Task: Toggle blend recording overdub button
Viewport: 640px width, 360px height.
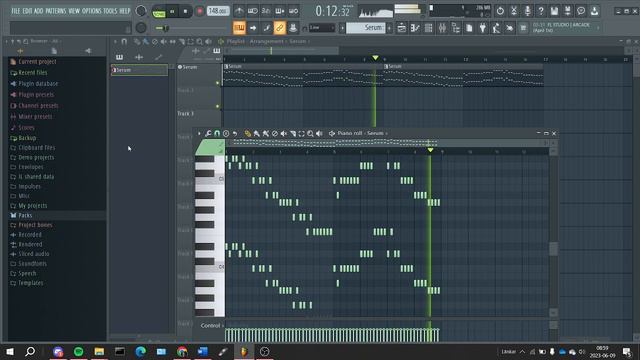Action: pos(280,11)
